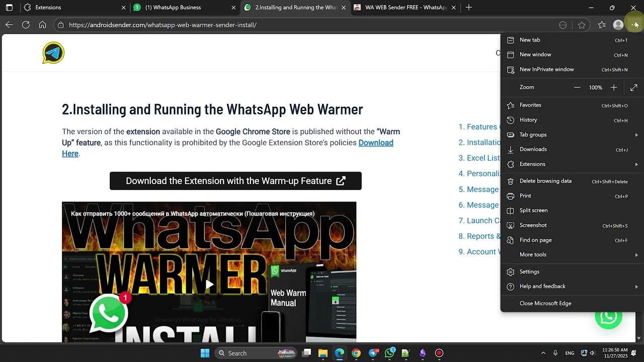This screenshot has width=644, height=362.
Task: Close the Extensions tab
Action: point(124,8)
